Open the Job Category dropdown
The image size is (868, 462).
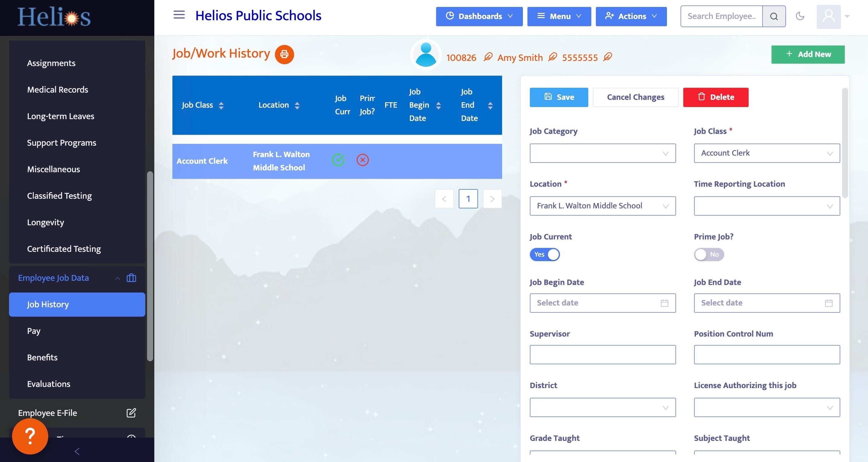click(602, 153)
